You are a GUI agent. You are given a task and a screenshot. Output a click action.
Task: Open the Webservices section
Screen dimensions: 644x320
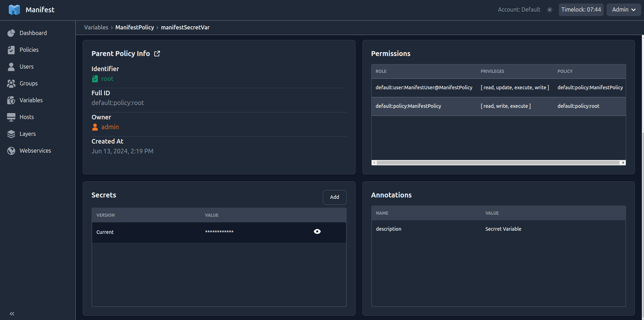click(35, 151)
